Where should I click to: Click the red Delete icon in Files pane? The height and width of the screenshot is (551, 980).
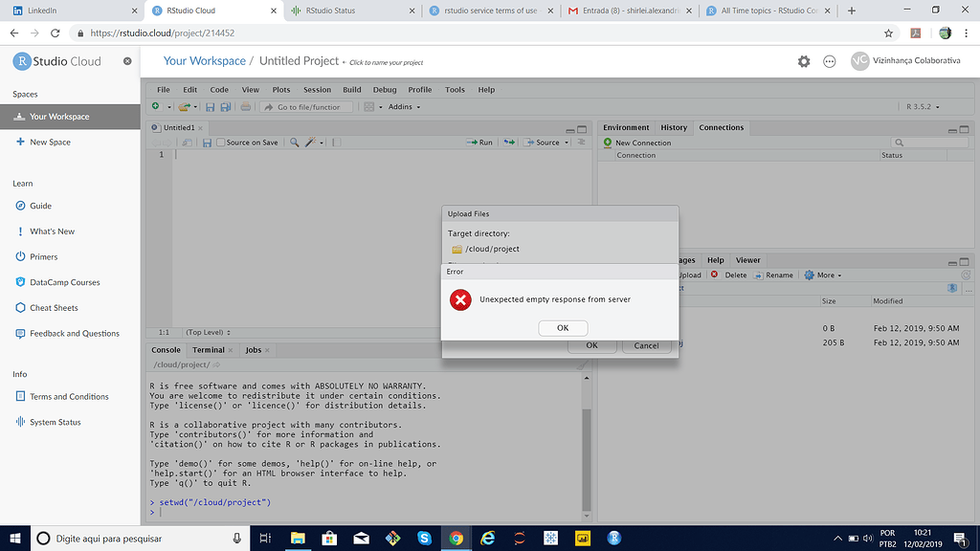click(714, 275)
